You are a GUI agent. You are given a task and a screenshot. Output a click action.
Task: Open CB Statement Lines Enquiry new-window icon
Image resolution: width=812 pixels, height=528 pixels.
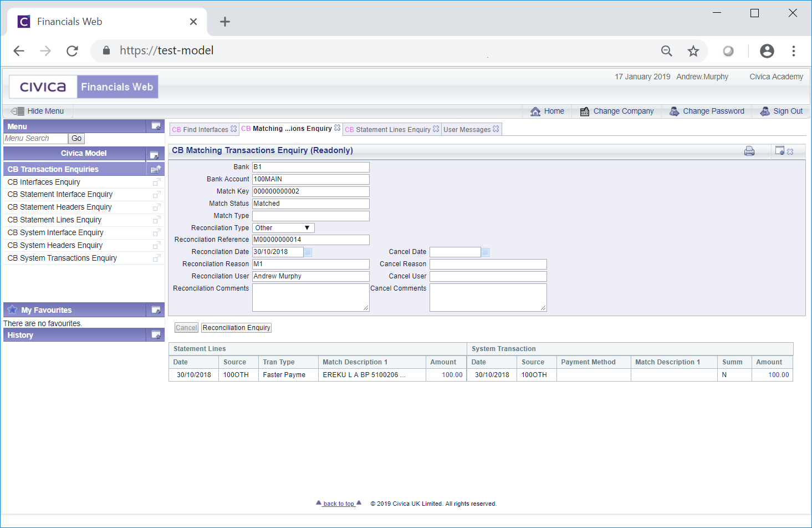click(157, 220)
